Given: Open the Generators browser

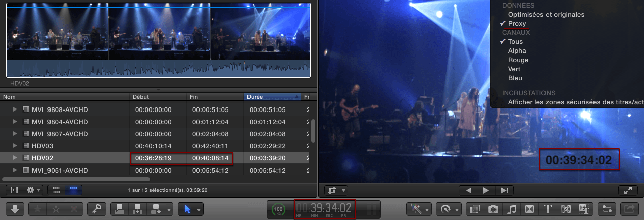Looking at the screenshot, I should (566, 209).
